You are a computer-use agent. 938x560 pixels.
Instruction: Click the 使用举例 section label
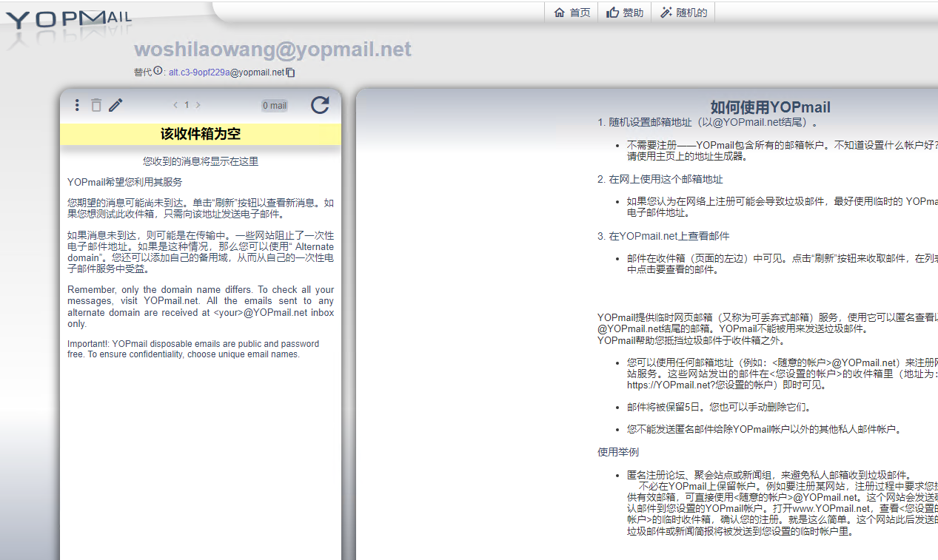point(618,452)
